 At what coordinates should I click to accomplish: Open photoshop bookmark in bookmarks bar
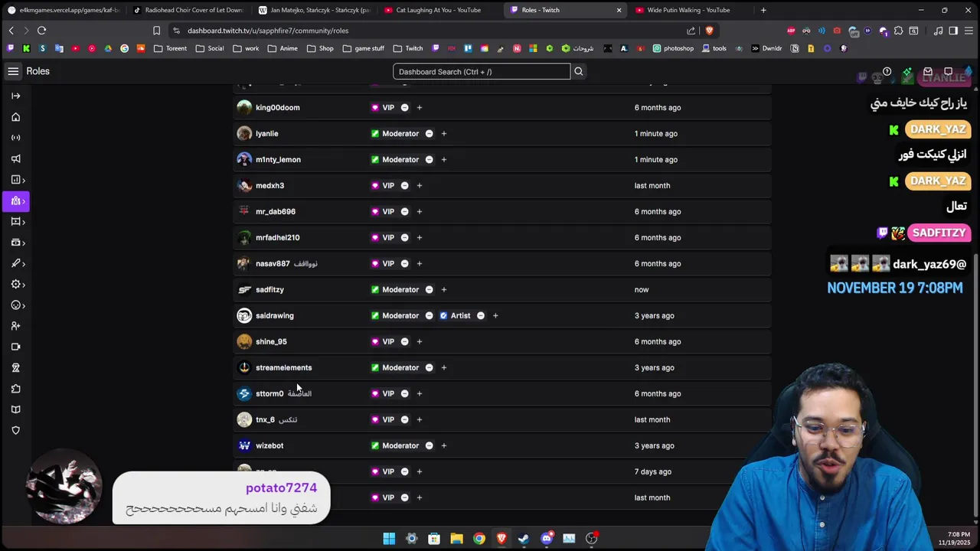673,48
